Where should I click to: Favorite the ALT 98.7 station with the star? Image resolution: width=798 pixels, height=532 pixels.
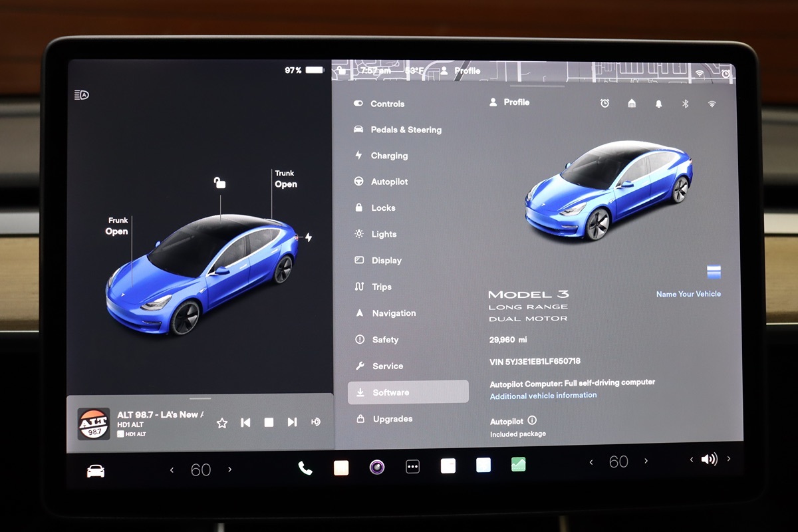[x=222, y=422]
